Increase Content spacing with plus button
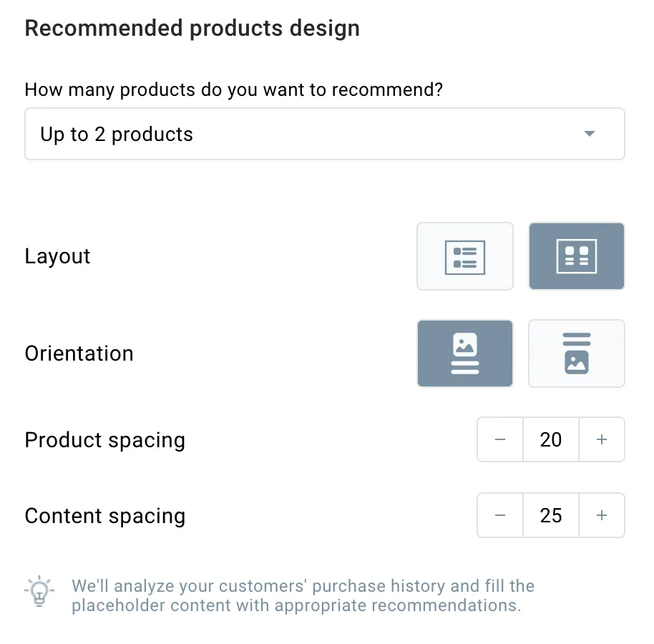 602,515
